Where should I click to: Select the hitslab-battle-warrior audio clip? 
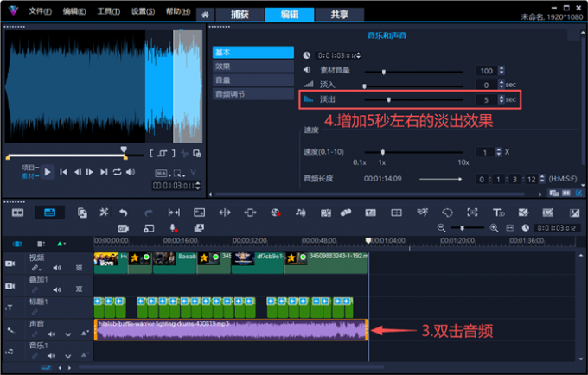[231, 330]
